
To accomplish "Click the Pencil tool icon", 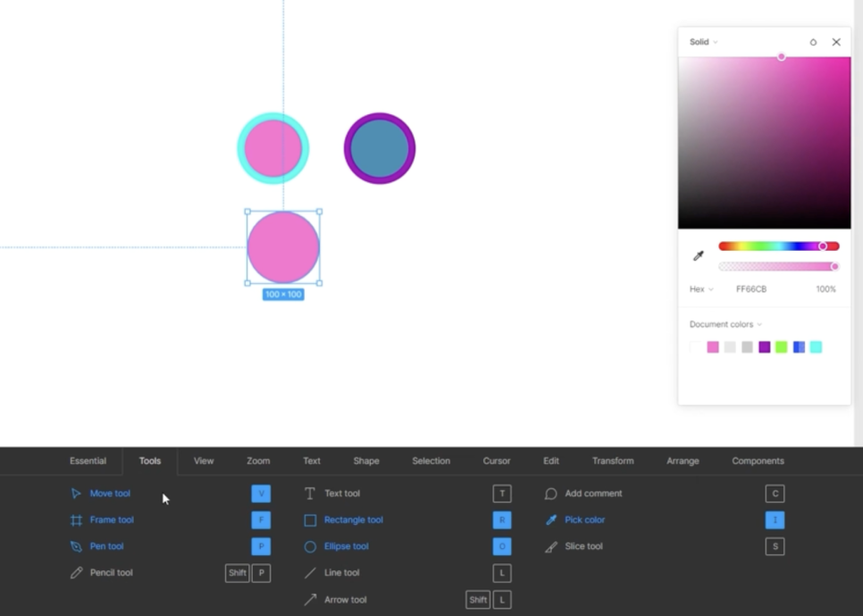I will [x=76, y=572].
